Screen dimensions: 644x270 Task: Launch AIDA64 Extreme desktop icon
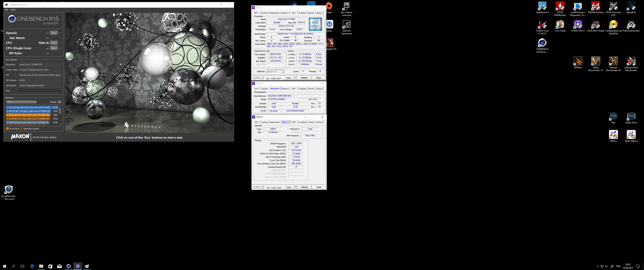point(596,7)
